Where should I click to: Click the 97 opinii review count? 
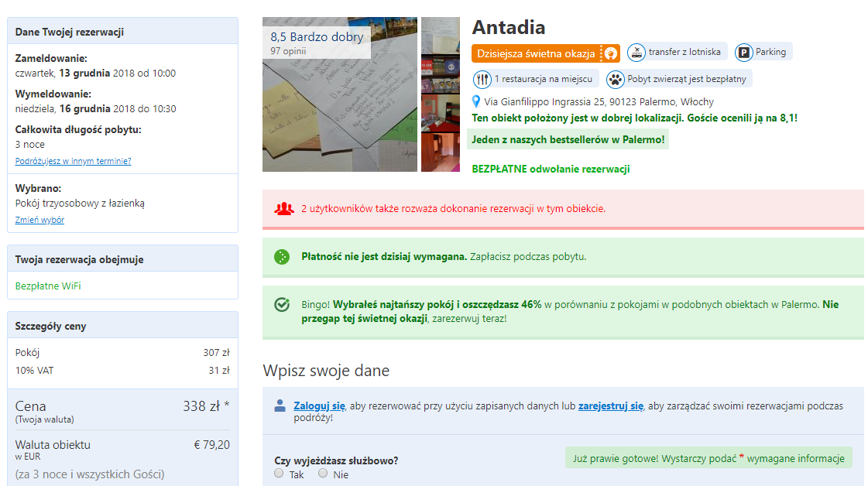click(x=288, y=51)
